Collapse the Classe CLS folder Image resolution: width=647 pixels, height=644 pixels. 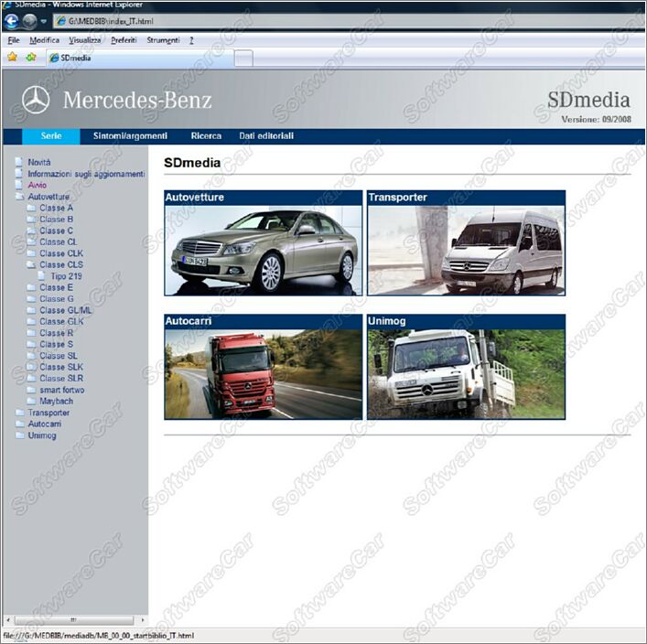coord(31,264)
